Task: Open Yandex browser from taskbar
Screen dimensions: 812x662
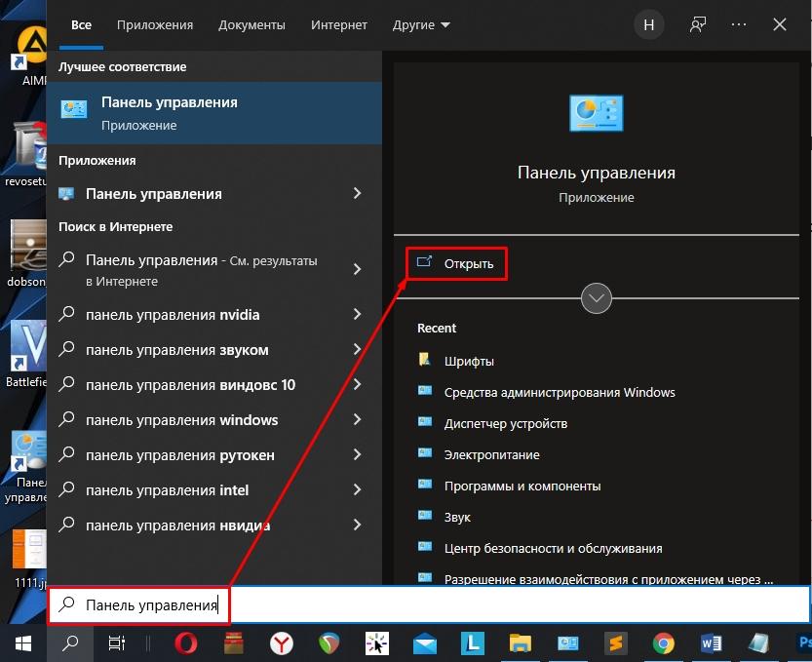Action: coord(282,643)
